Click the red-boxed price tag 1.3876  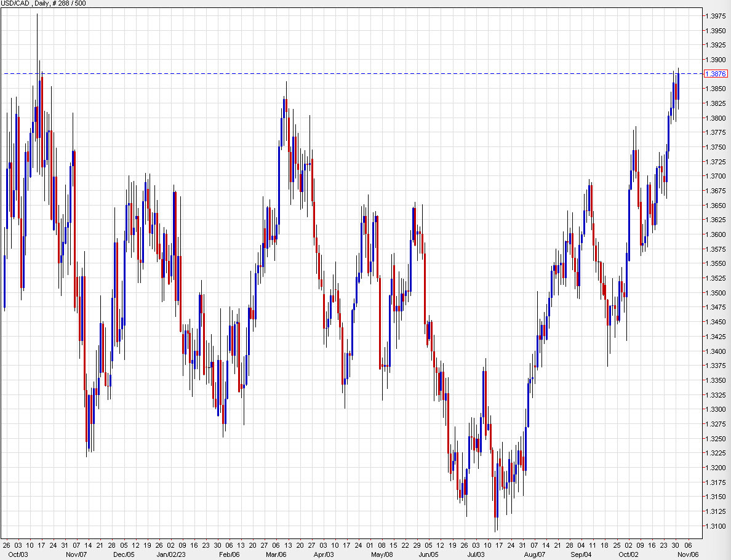click(x=716, y=73)
